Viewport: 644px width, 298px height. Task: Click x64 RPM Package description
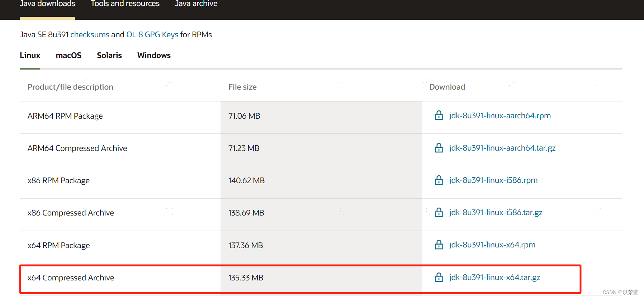click(x=58, y=245)
